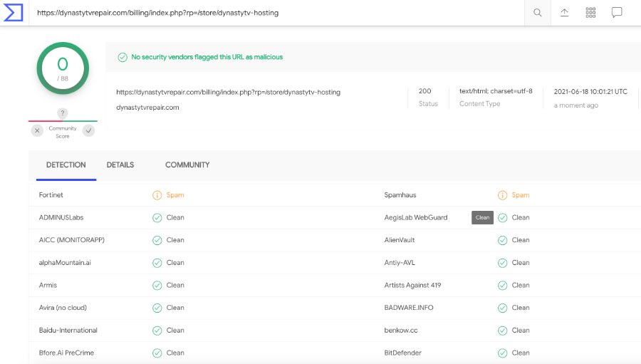Click the Fortinet spam warning icon
Viewport: 641px width, 364px height.
(157, 195)
